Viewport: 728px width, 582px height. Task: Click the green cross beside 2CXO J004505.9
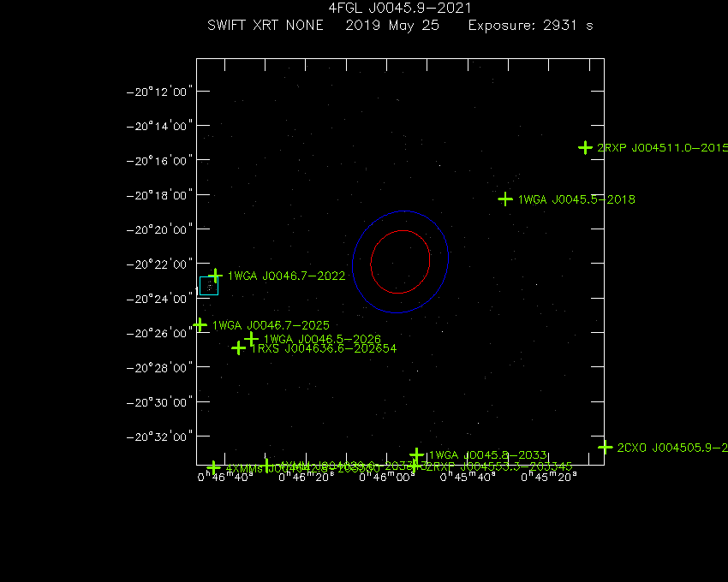pos(605,448)
